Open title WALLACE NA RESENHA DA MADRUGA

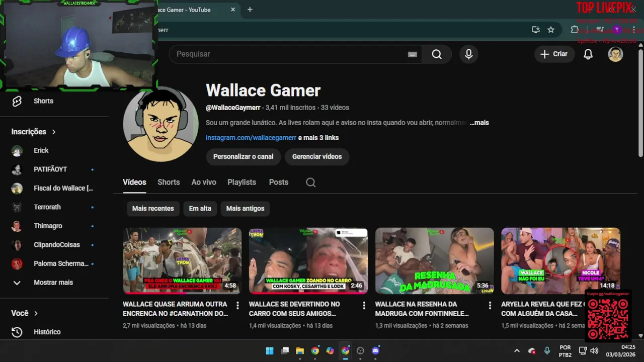(x=422, y=309)
